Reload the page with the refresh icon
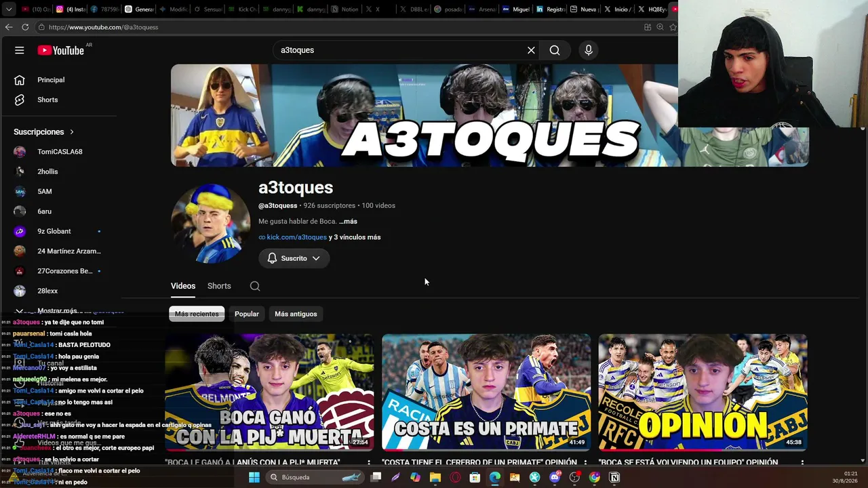Viewport: 868px width, 488px height. (x=25, y=27)
